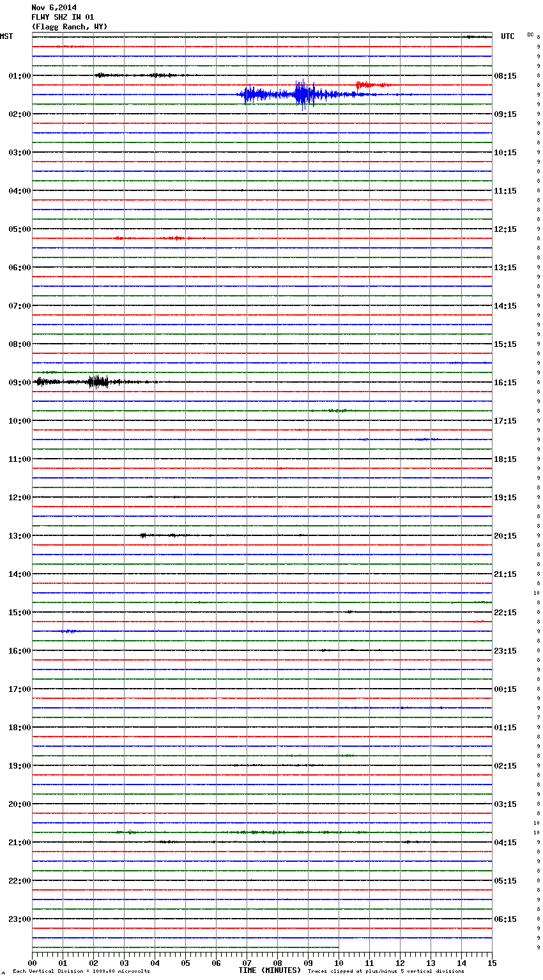Select the 07:00 MST time label
Image resolution: width=543 pixels, height=980 pixels.
(x=20, y=306)
